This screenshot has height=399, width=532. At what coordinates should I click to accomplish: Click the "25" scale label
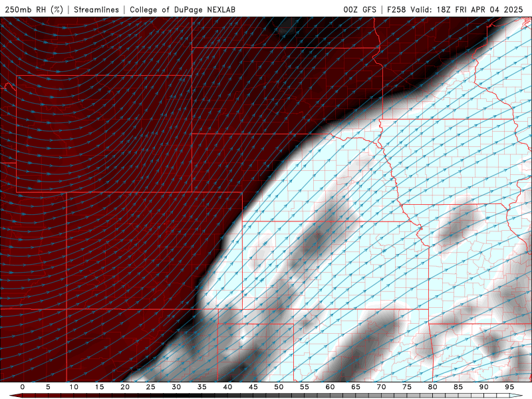151,387
